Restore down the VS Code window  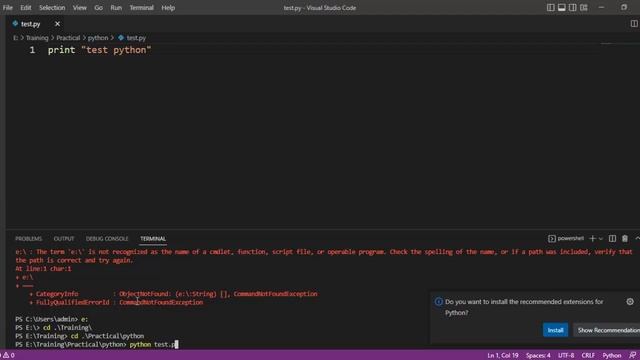[624, 7]
